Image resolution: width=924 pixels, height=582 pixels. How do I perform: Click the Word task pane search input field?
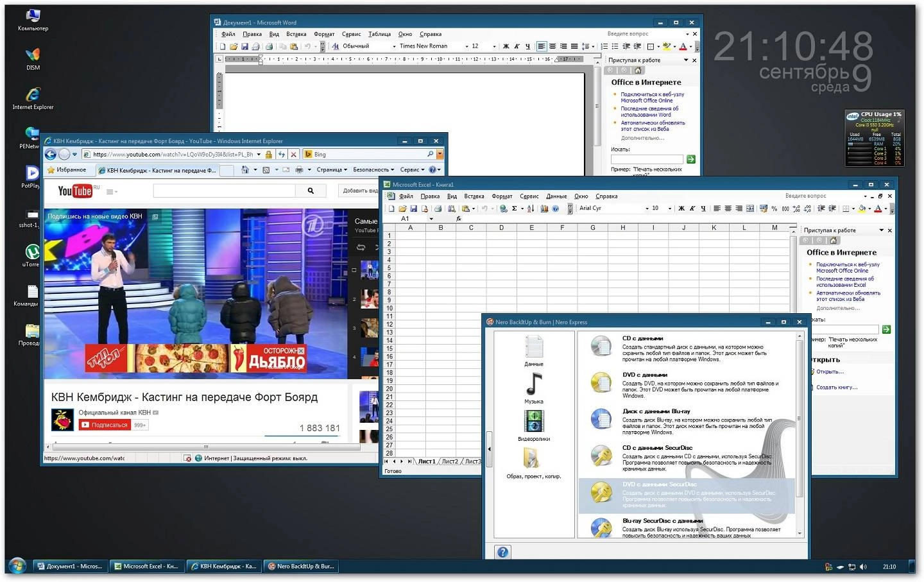pos(647,158)
